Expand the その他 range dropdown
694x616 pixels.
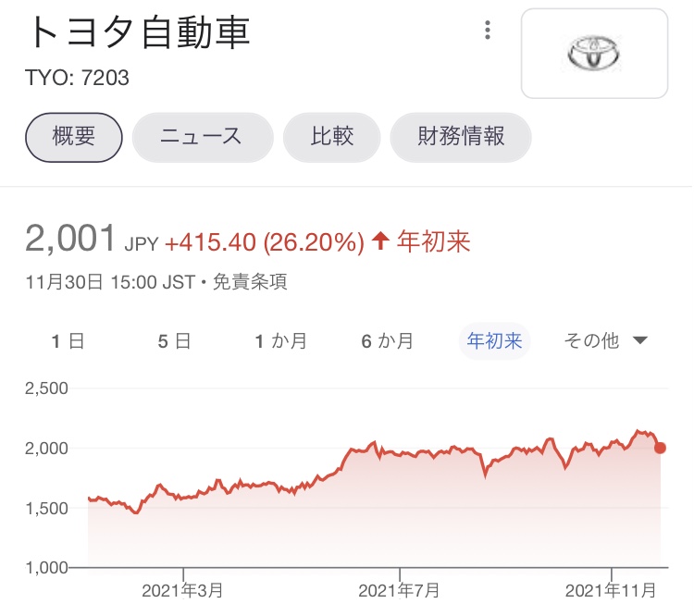coord(592,341)
